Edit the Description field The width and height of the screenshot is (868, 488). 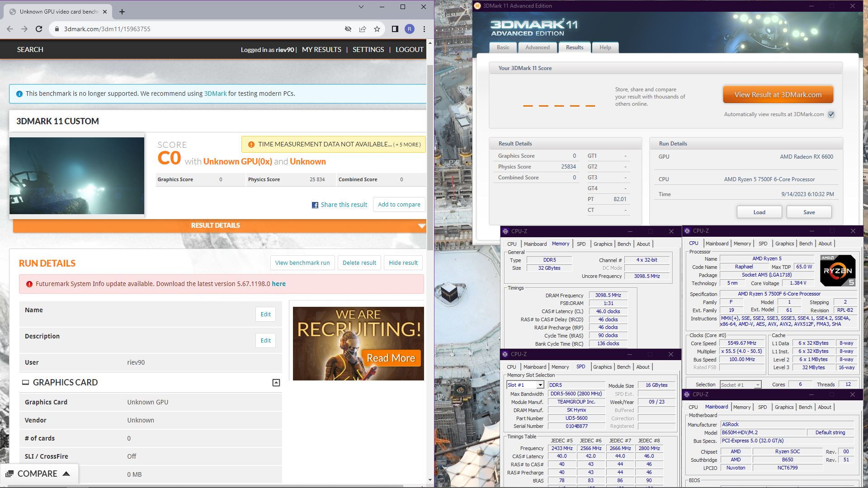pyautogui.click(x=266, y=341)
